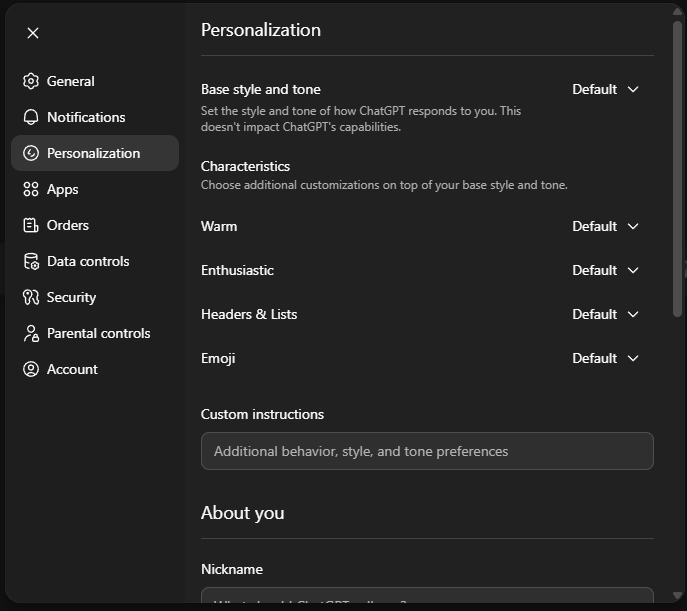Click the chevron in the Emoji row
The image size is (687, 611).
pos(633,358)
